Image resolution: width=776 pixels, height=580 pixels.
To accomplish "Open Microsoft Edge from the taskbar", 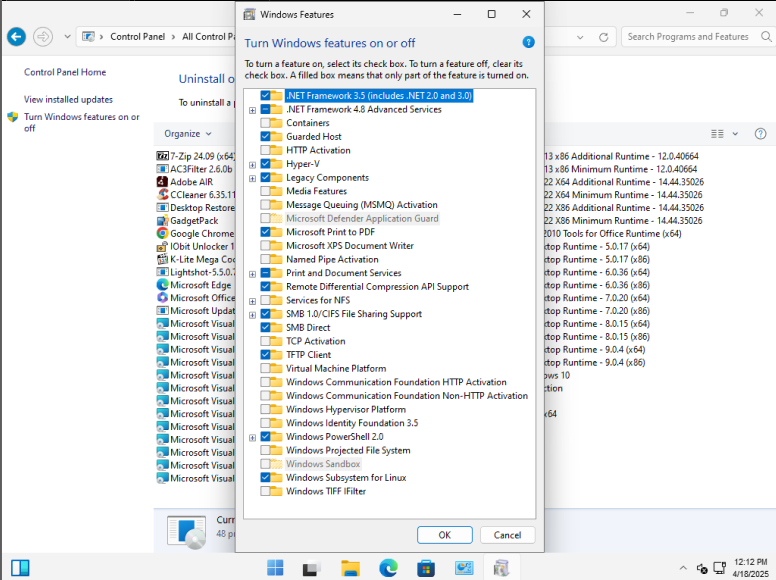I will pyautogui.click(x=388, y=568).
